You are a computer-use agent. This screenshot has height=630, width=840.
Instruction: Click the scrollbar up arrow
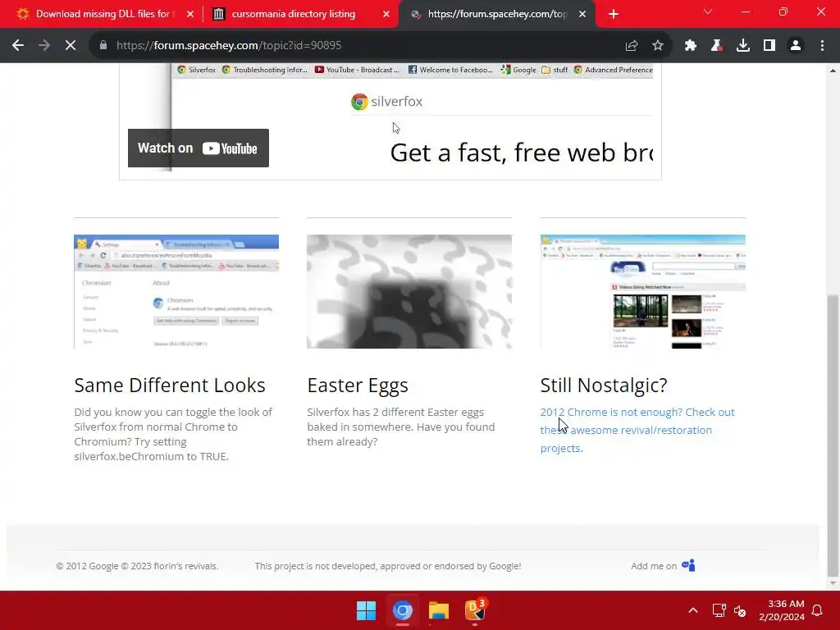pyautogui.click(x=833, y=71)
